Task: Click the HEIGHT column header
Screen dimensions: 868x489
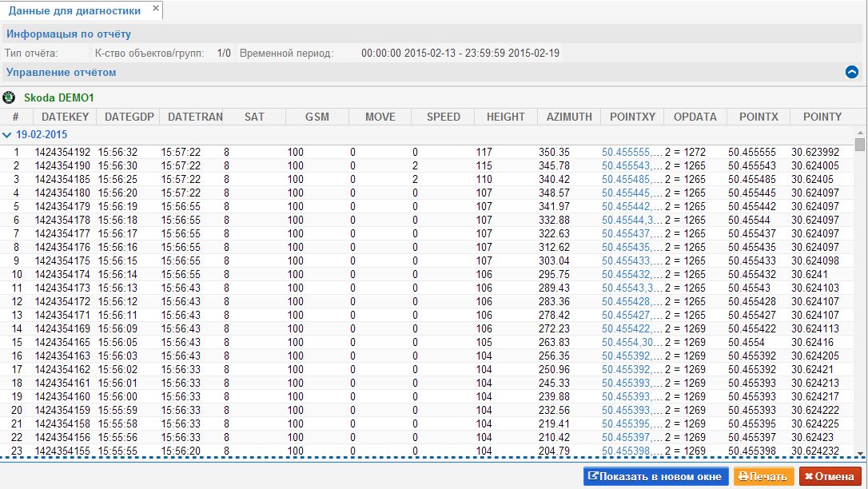Action: (x=506, y=117)
